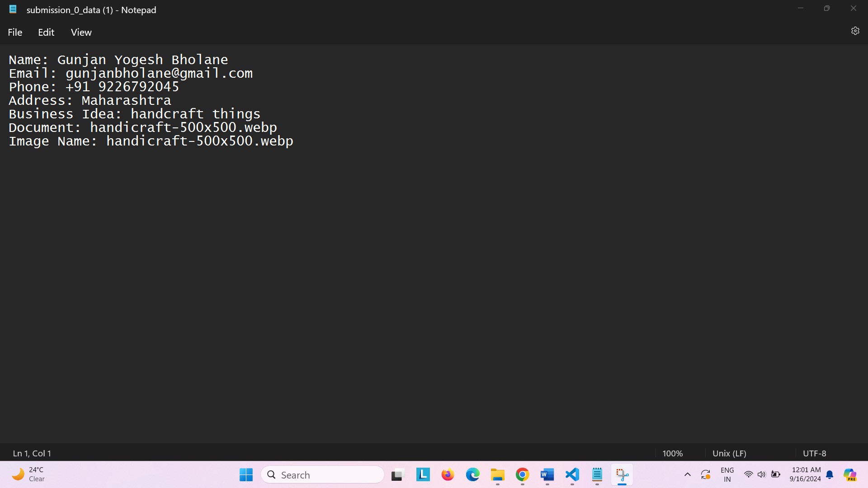868x488 pixels.
Task: Open Notepad settings gear icon
Action: tap(855, 31)
